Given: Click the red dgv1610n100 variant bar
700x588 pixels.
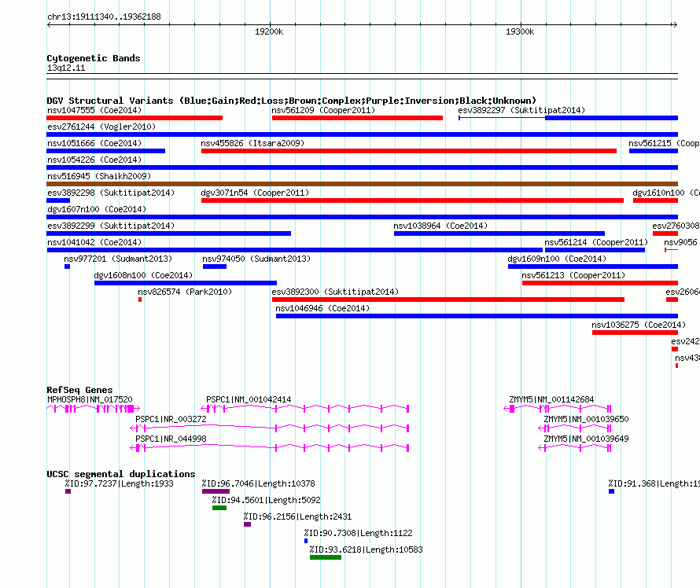Looking at the screenshot, I should (x=655, y=200).
